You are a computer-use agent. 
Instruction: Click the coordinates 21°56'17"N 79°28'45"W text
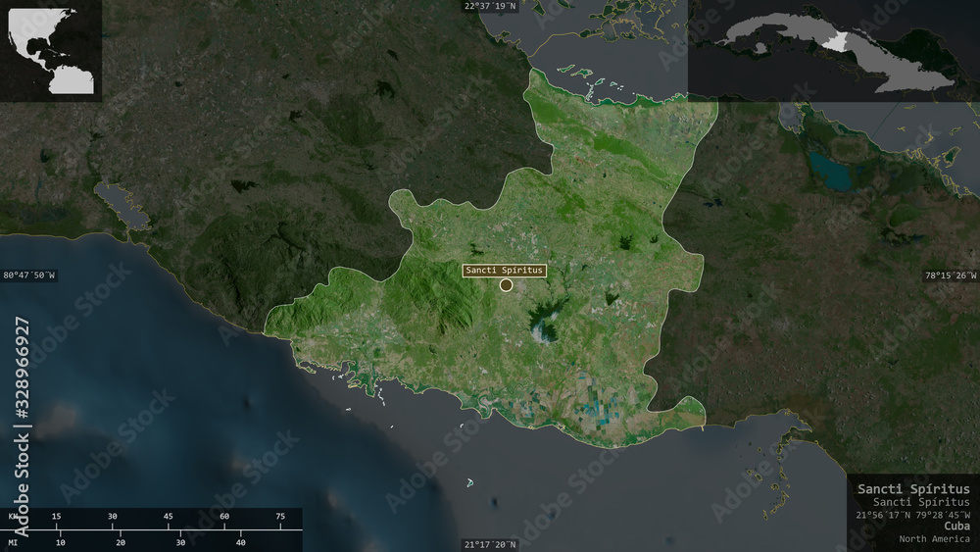click(912, 515)
